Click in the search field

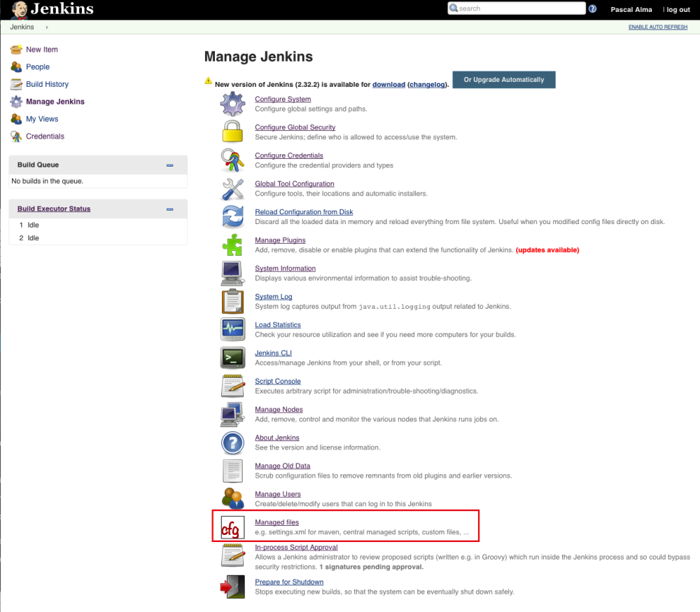(x=517, y=8)
